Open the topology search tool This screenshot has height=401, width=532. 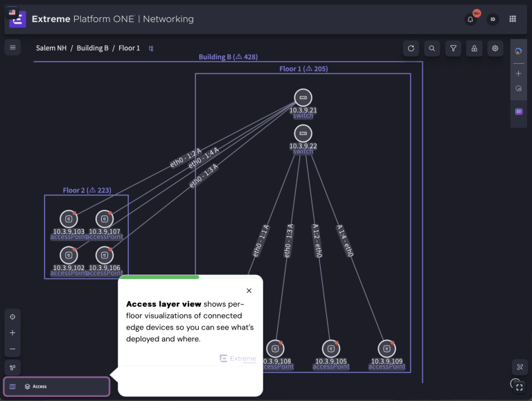coord(432,48)
